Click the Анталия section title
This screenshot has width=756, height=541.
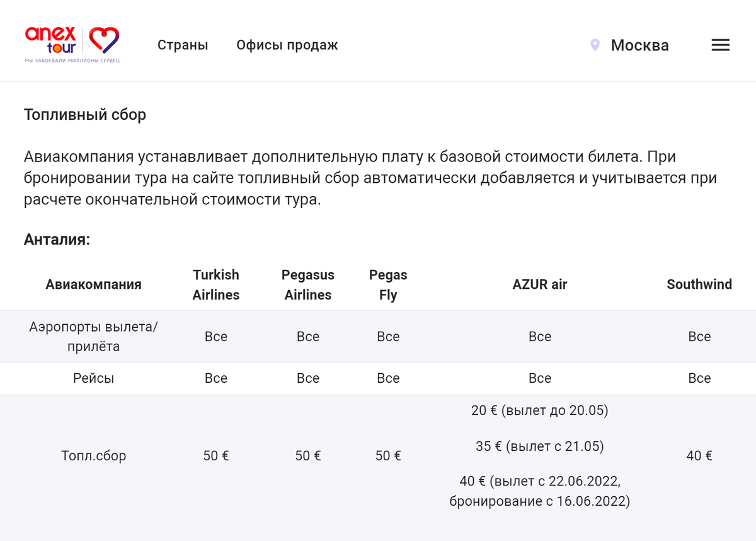click(57, 240)
